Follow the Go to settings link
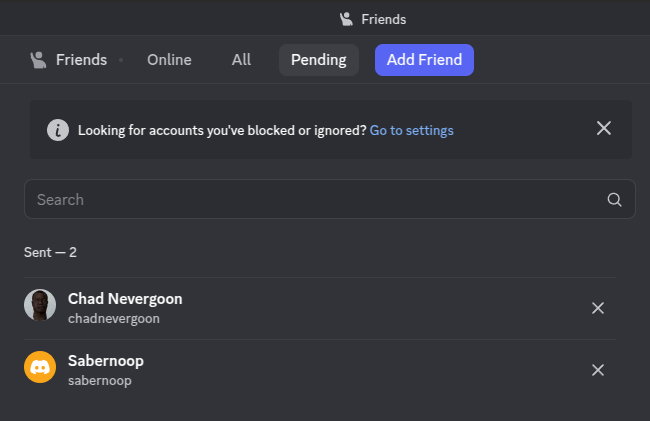This screenshot has width=650, height=421. point(411,131)
